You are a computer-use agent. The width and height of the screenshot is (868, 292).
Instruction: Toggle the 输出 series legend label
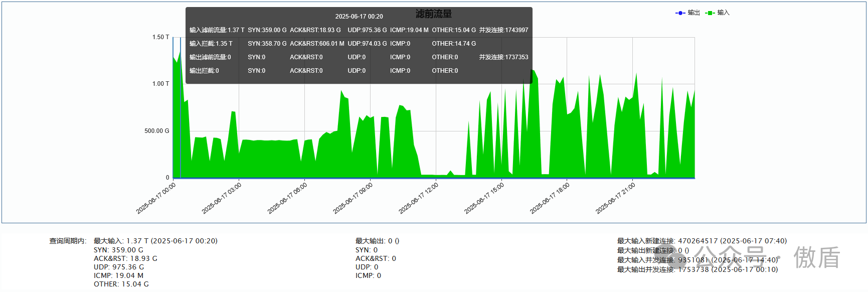click(x=693, y=13)
